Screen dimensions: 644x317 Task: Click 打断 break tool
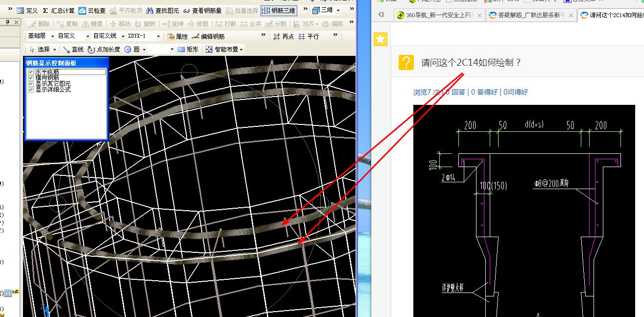point(225,24)
